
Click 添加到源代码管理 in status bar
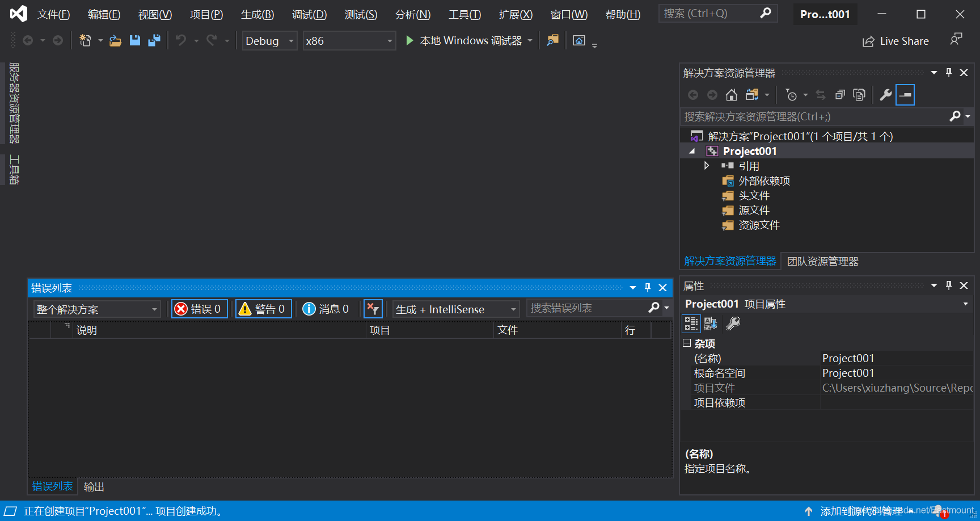coord(861,511)
